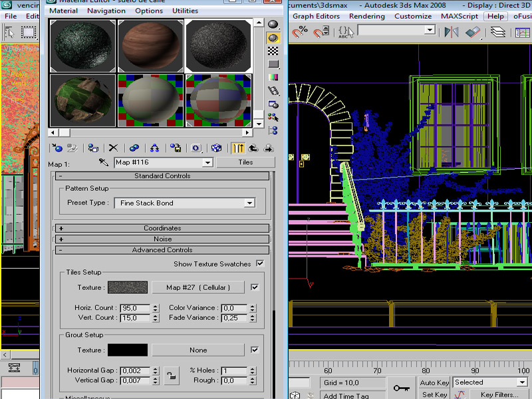Open Map #116 name dropdown
The image size is (532, 399).
click(x=207, y=162)
